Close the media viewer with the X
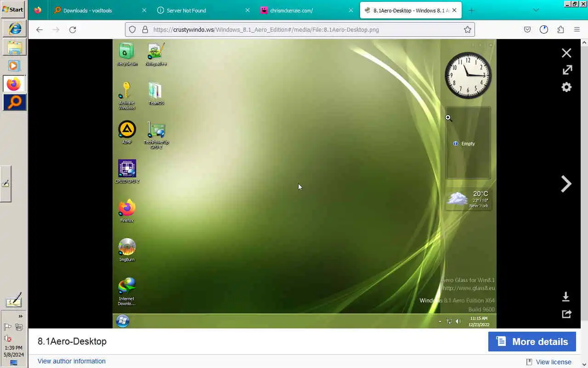 click(566, 53)
